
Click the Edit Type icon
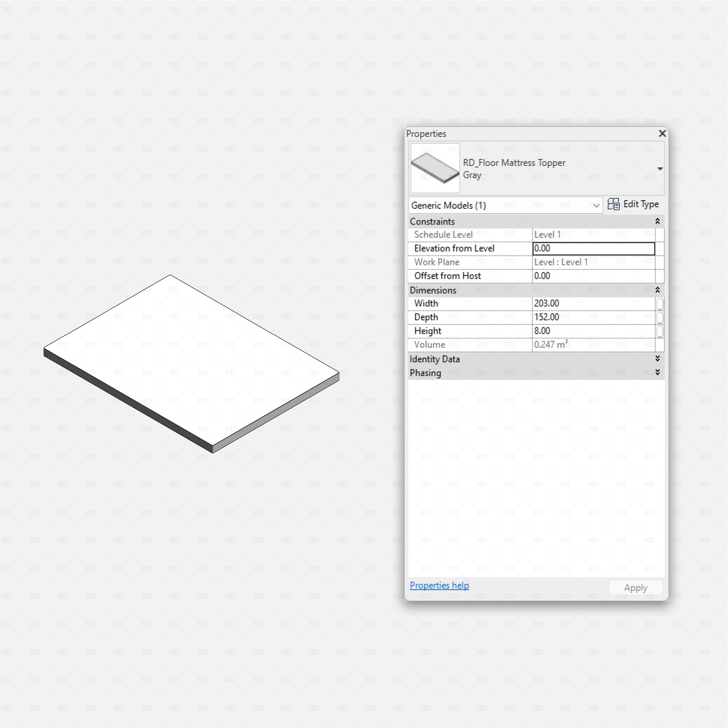(x=613, y=204)
